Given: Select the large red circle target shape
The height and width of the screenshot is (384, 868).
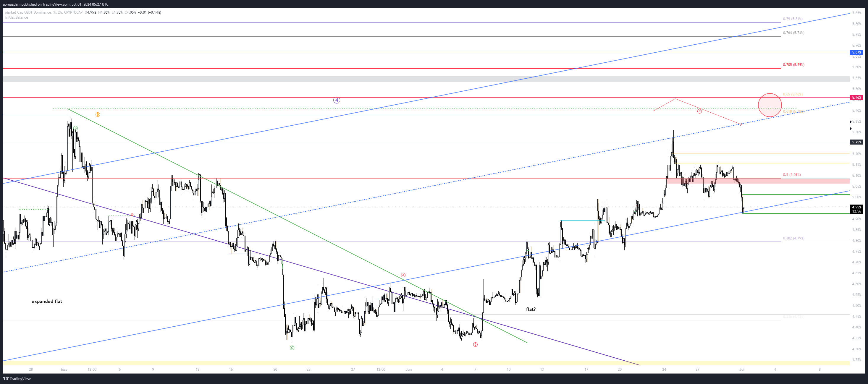Looking at the screenshot, I should 770,105.
